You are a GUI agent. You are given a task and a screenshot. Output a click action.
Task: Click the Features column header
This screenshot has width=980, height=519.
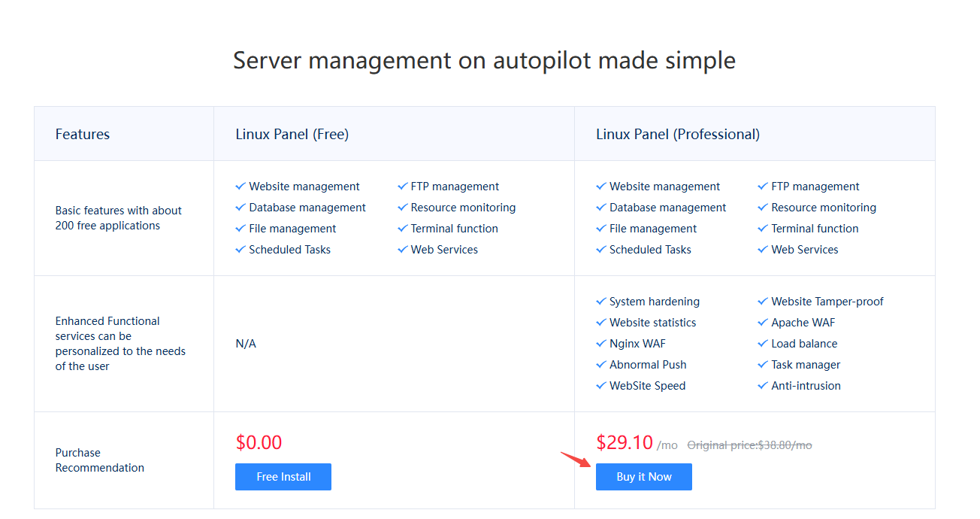click(83, 135)
